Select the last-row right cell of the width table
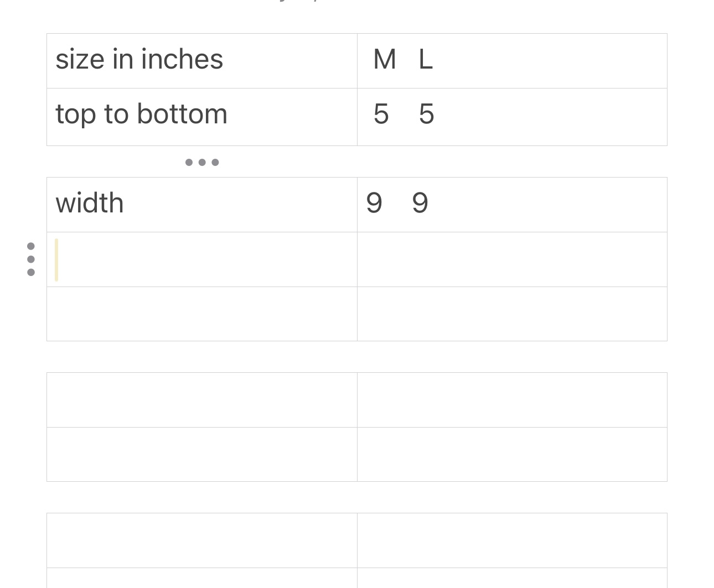 pos(512,314)
